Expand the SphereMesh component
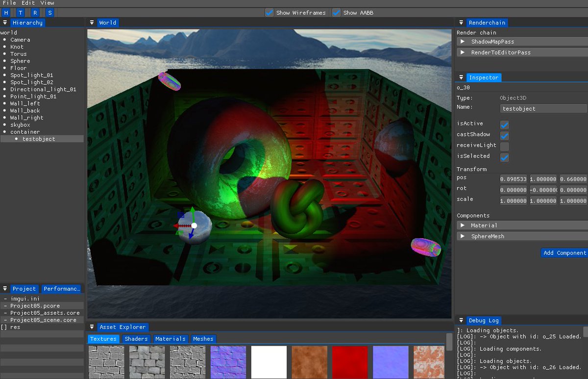Viewport: 588px width, 379px height. (522, 236)
